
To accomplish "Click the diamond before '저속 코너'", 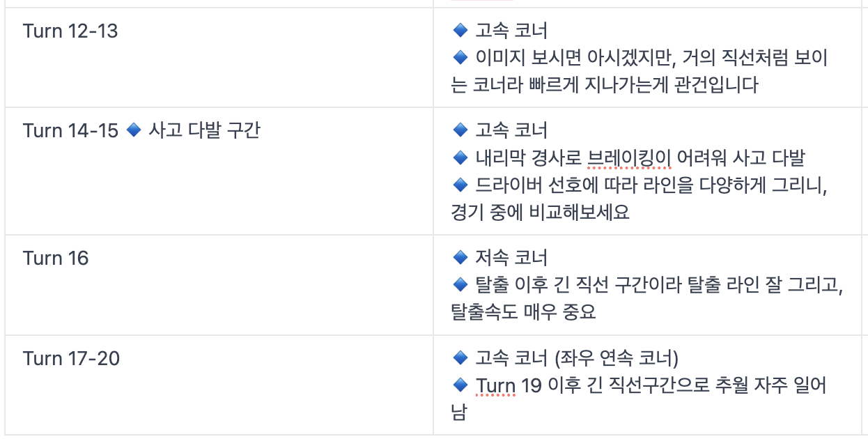I will click(459, 258).
